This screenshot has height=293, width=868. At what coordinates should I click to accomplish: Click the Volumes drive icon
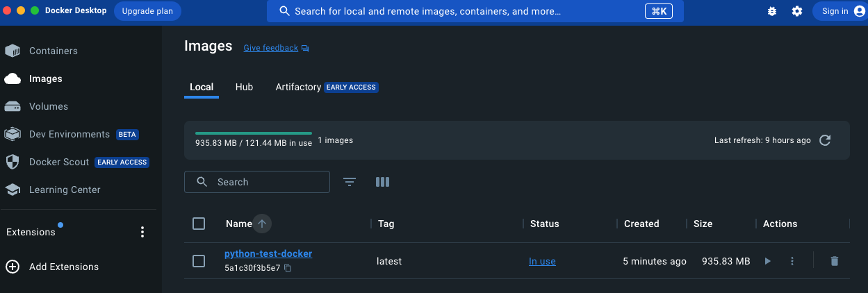click(x=13, y=106)
